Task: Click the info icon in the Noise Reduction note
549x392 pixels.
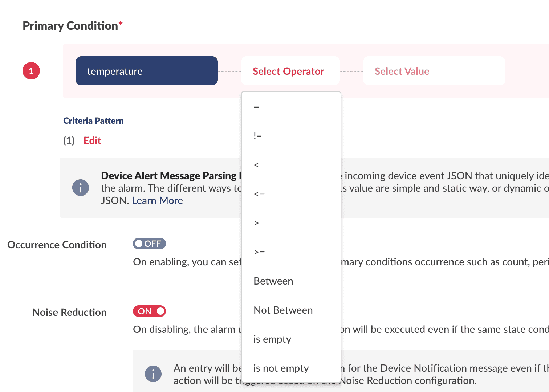Action: 153,374
